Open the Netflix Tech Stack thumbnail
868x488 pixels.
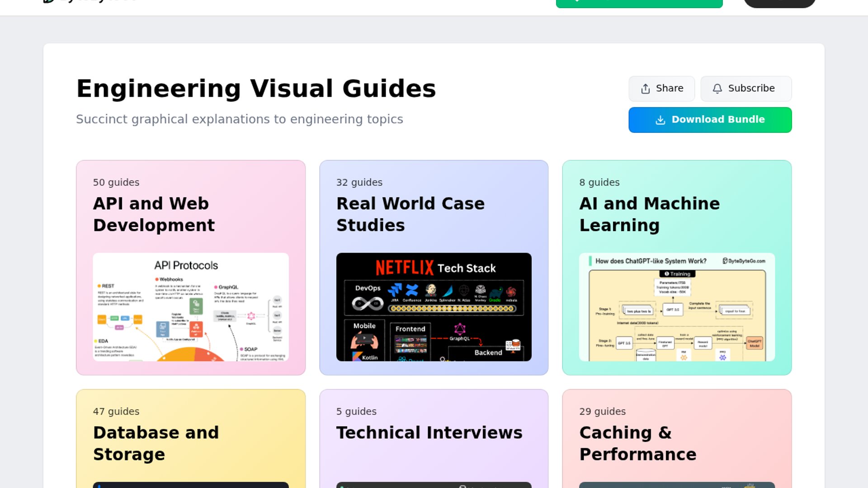(x=434, y=307)
